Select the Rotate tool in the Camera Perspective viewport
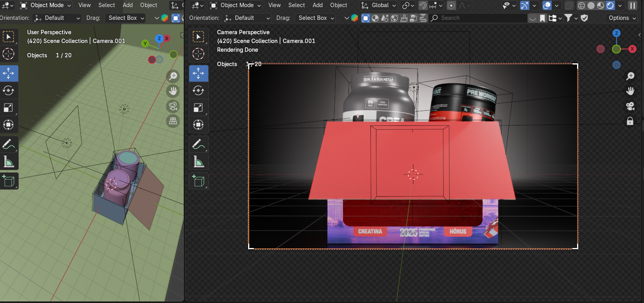644x303 pixels. (198, 91)
